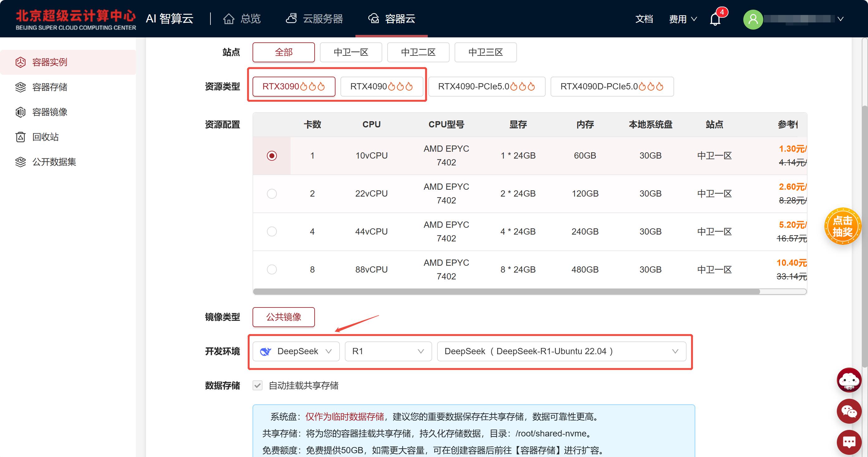The height and width of the screenshot is (457, 868).
Task: Click the AI 智算云 title
Action: click(x=170, y=19)
